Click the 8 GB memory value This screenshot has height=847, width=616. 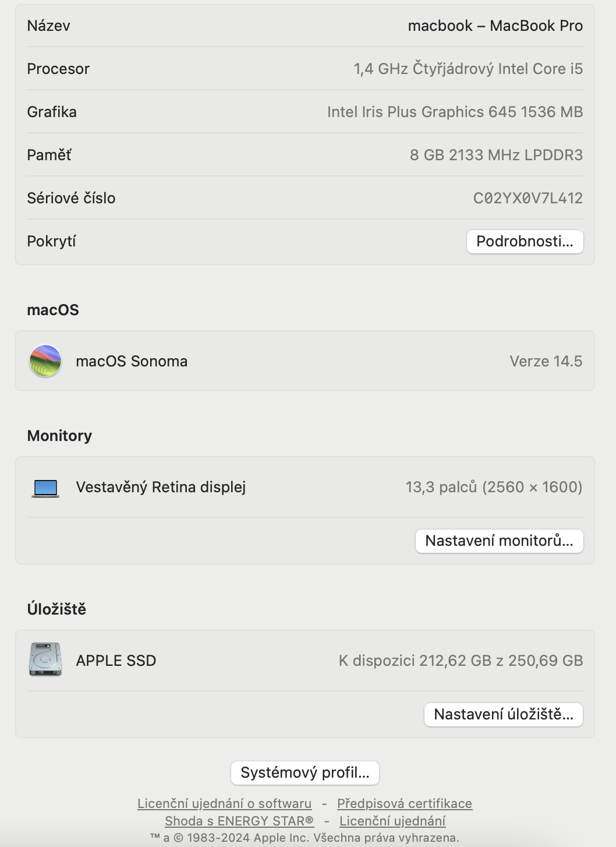tap(496, 156)
